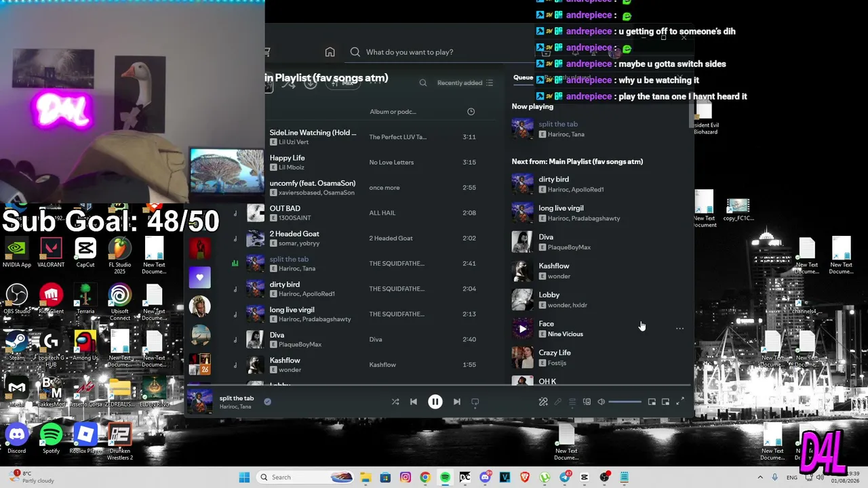
Task: Open Liked Songs heart in sidebar
Action: (x=199, y=277)
